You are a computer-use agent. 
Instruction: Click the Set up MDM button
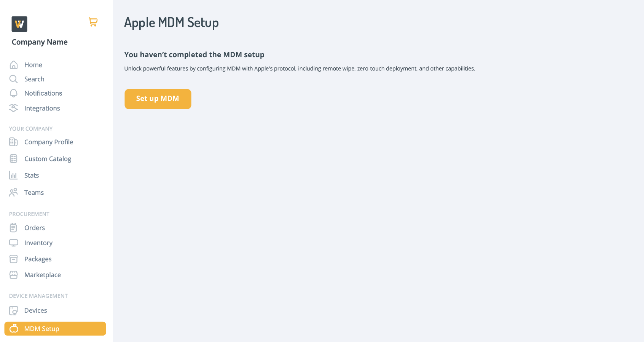(158, 99)
